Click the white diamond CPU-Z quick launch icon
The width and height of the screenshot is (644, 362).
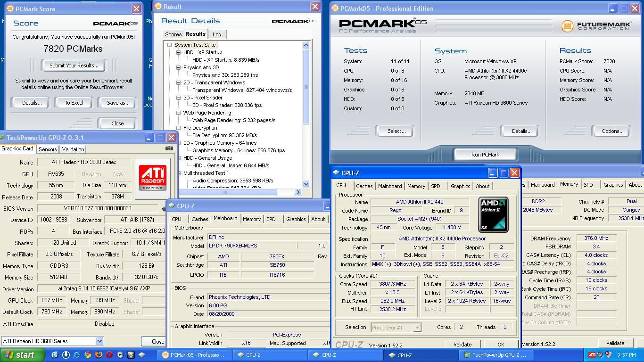click(141, 355)
